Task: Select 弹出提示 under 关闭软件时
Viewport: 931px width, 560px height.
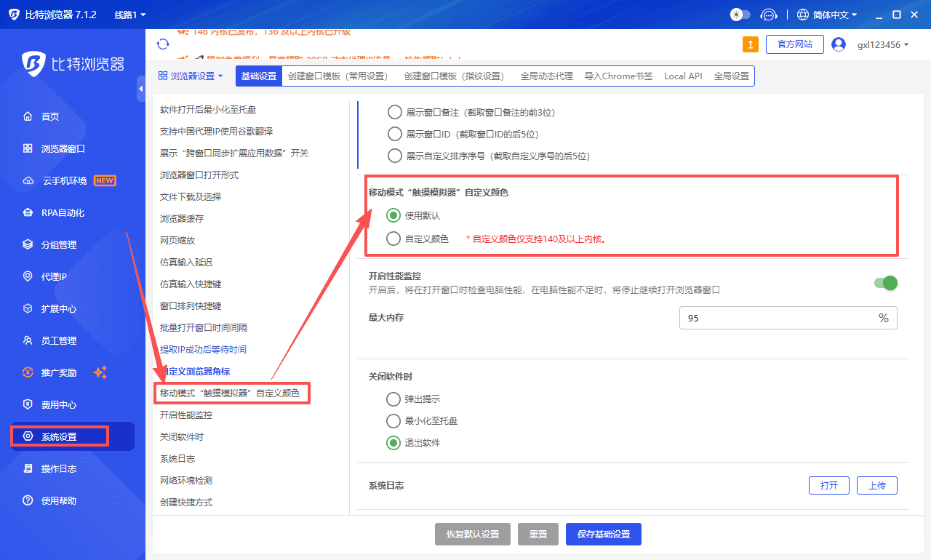Action: click(393, 399)
